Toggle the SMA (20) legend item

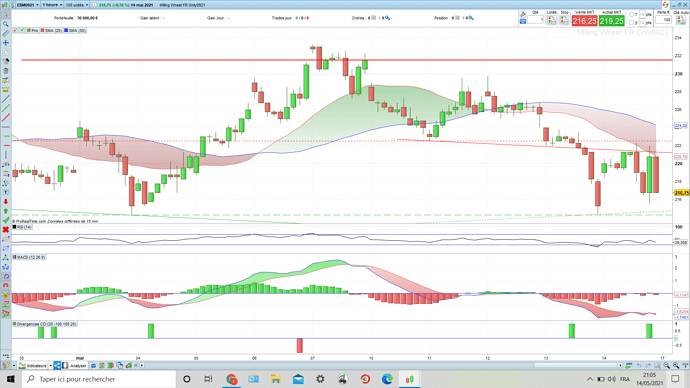pyautogui.click(x=51, y=31)
